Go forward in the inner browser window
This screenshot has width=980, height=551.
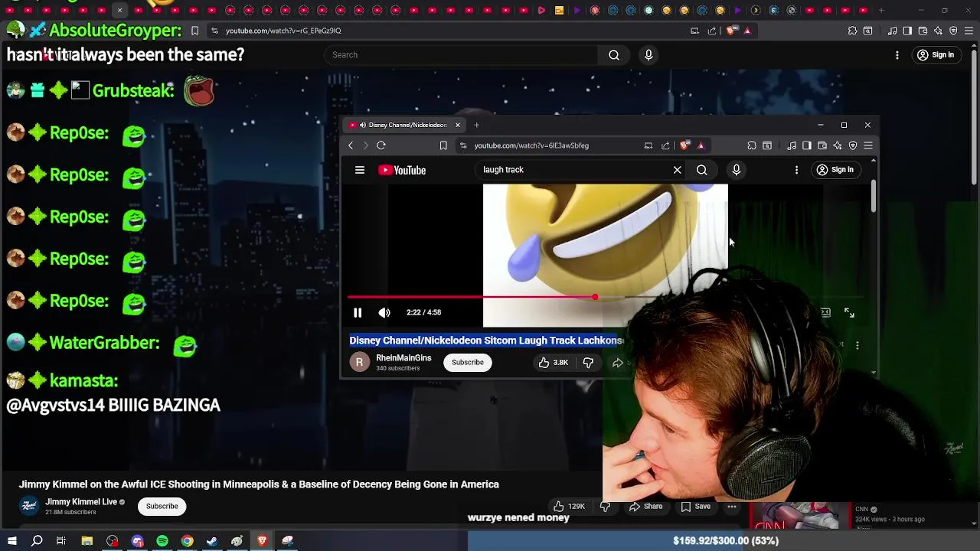[x=365, y=145]
